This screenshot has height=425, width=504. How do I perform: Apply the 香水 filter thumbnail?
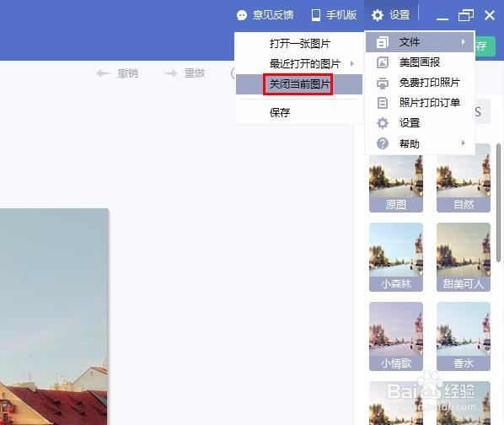click(464, 336)
